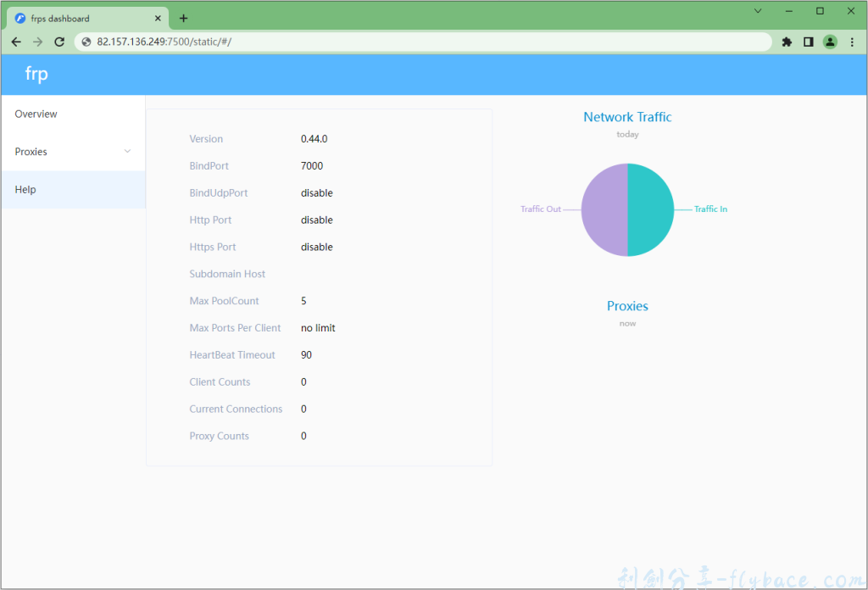
Task: Select Overview in the sidebar
Action: coord(36,114)
